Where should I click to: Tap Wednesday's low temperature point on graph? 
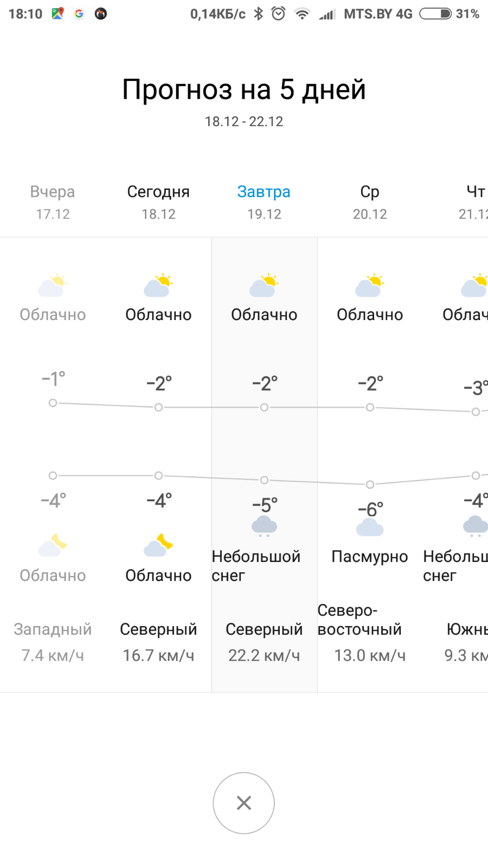[370, 484]
